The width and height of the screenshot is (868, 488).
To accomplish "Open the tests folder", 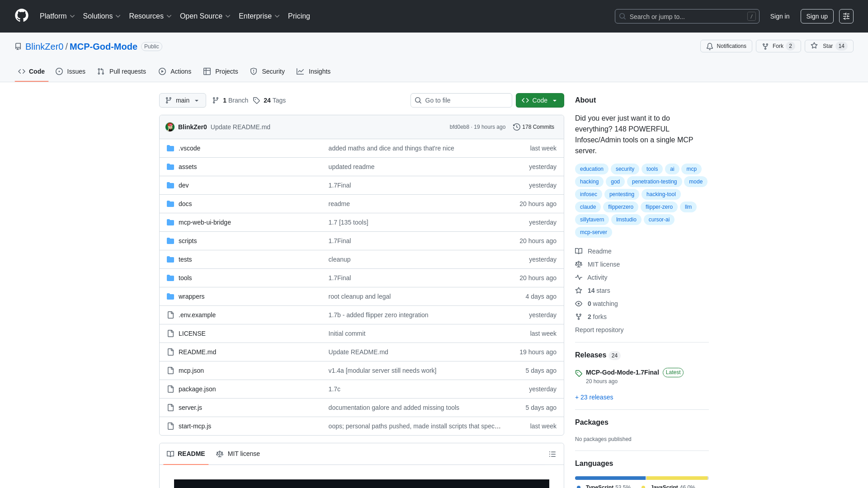I will (x=185, y=259).
